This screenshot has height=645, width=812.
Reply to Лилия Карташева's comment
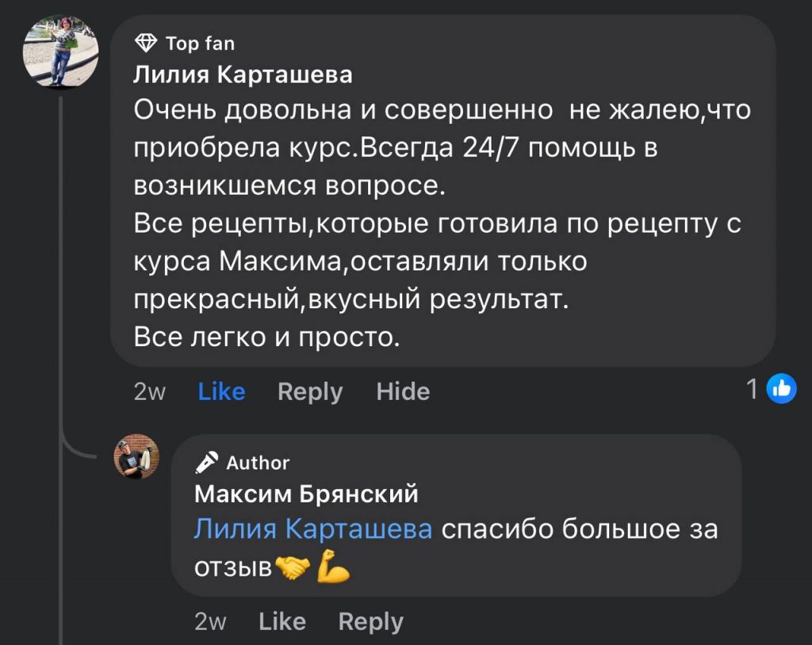310,391
